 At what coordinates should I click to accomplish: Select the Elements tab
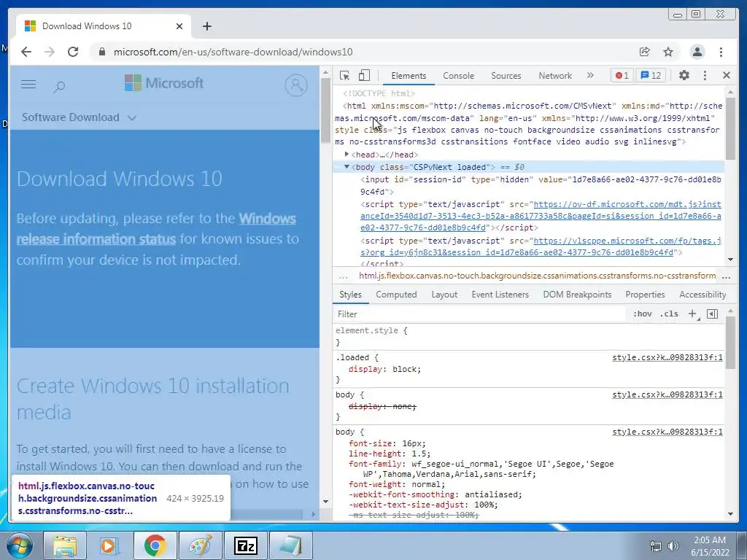[x=409, y=76]
